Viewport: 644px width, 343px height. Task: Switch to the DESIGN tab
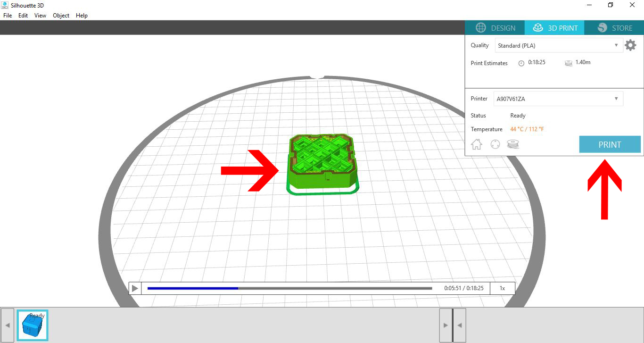[495, 28]
